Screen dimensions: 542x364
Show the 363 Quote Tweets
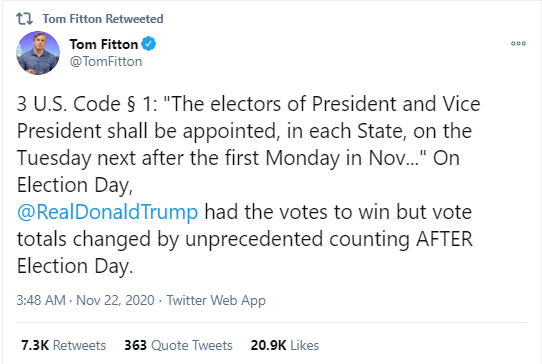[178, 345]
